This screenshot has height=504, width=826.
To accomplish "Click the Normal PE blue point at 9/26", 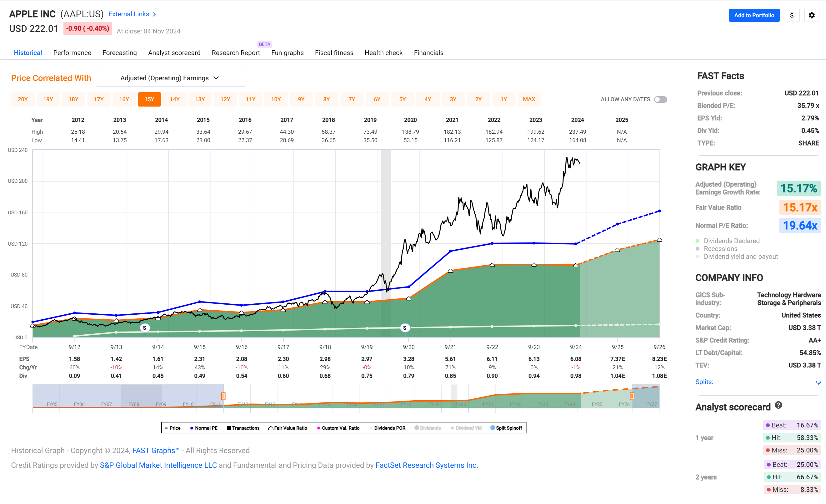I will coord(659,211).
